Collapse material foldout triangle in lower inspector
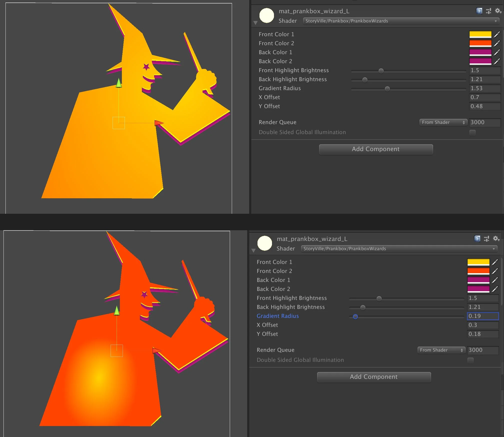The width and height of the screenshot is (504, 437). tap(253, 250)
